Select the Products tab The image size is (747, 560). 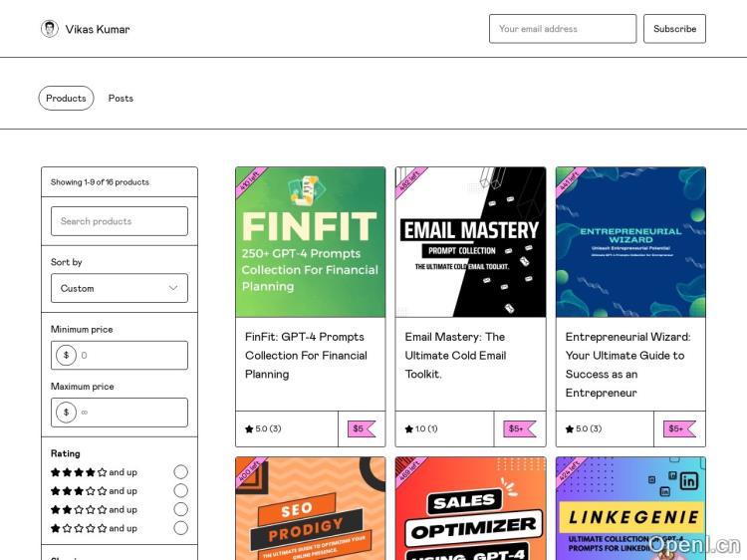(66, 98)
